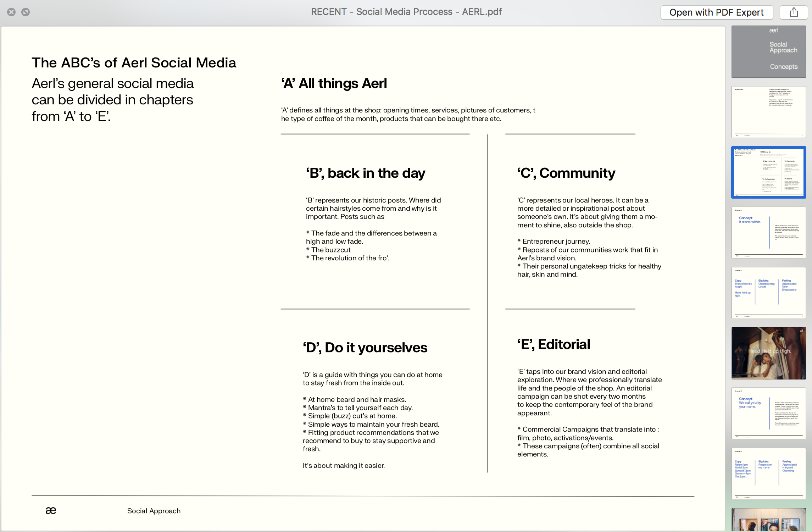This screenshot has height=532, width=812.
Task: Click the 'D', Do it yourselves heading
Action: 365,348
